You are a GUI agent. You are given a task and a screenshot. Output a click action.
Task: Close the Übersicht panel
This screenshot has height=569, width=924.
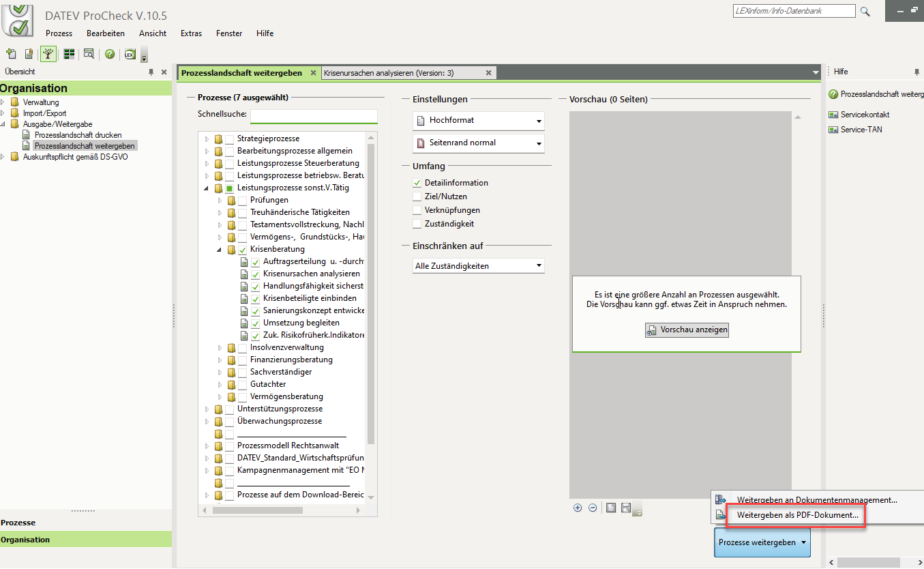[x=164, y=72]
